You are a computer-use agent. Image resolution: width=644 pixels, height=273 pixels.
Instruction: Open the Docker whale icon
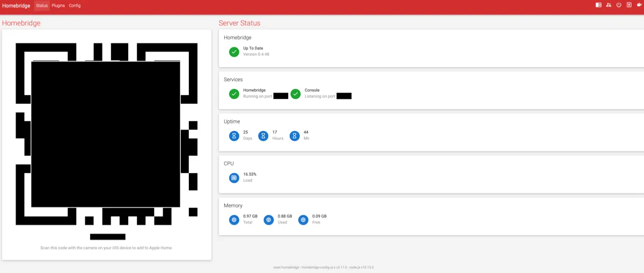[x=639, y=5]
